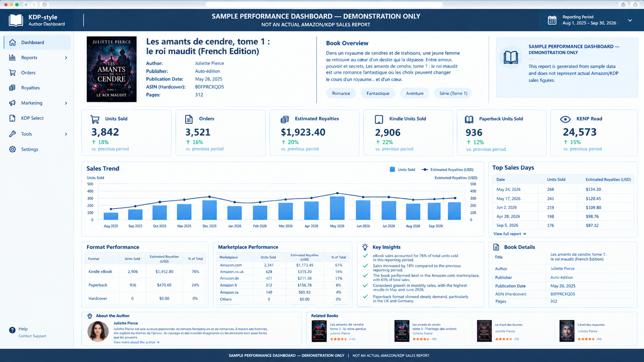644x362 pixels.
Task: Click the Le roi maudit book cover image
Action: click(x=112, y=69)
